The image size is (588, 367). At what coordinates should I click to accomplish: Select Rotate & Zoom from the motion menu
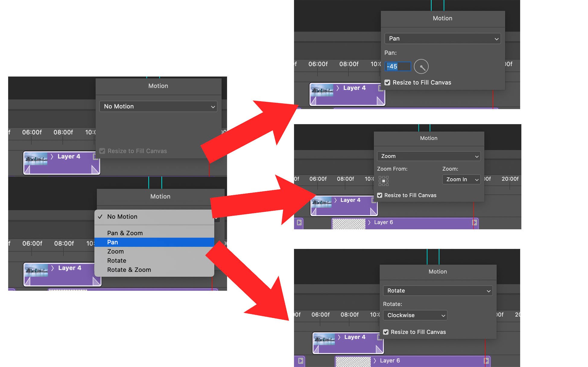click(x=129, y=270)
